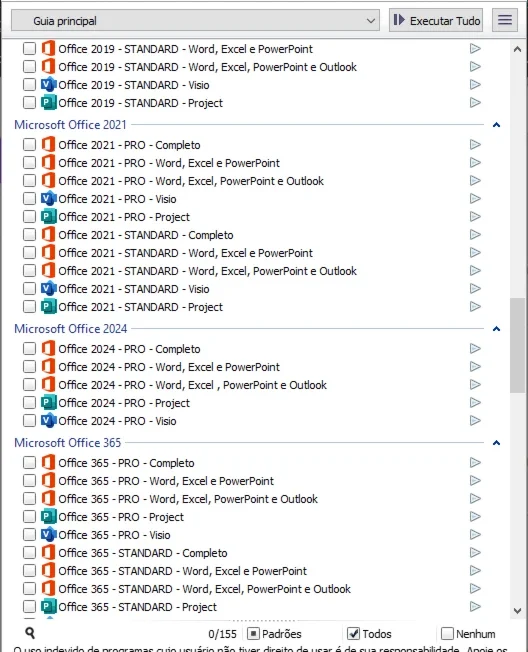Run Office 2024 PRO Word, Excel e PowerPoint arrow
528x652 pixels.
pyautogui.click(x=475, y=367)
